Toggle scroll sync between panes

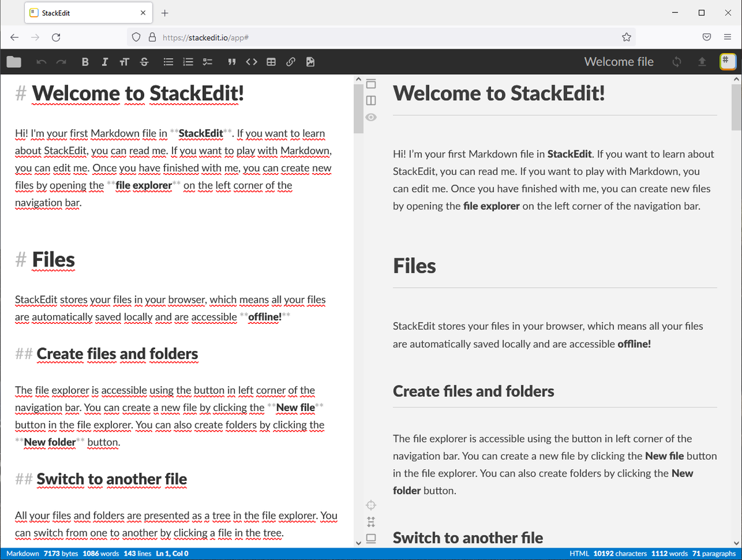tap(371, 522)
